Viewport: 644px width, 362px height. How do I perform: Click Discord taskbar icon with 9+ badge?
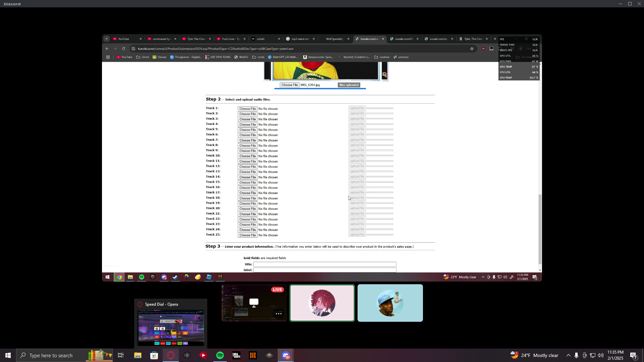click(x=286, y=355)
